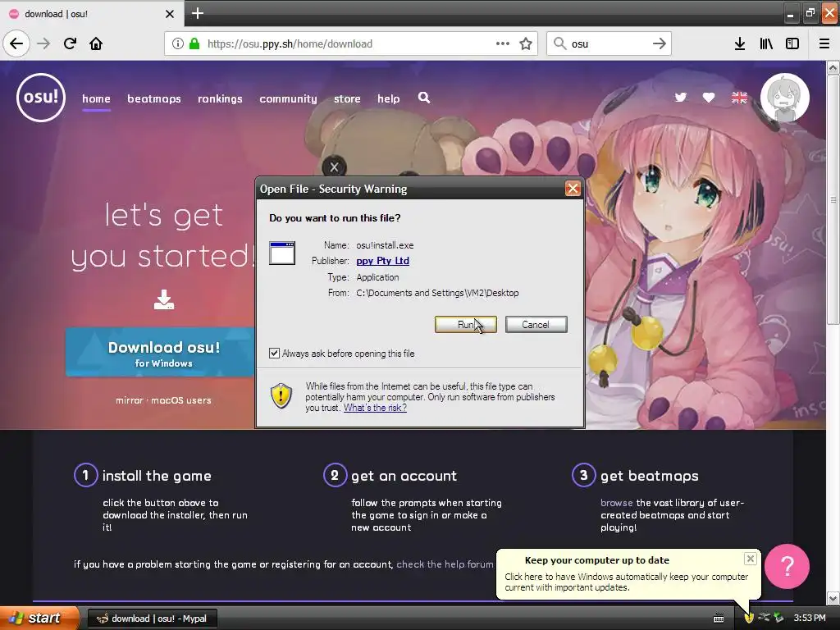Viewport: 840px width, 630px height.
Task: Click the keyboard icon in the taskbar
Action: (719, 619)
